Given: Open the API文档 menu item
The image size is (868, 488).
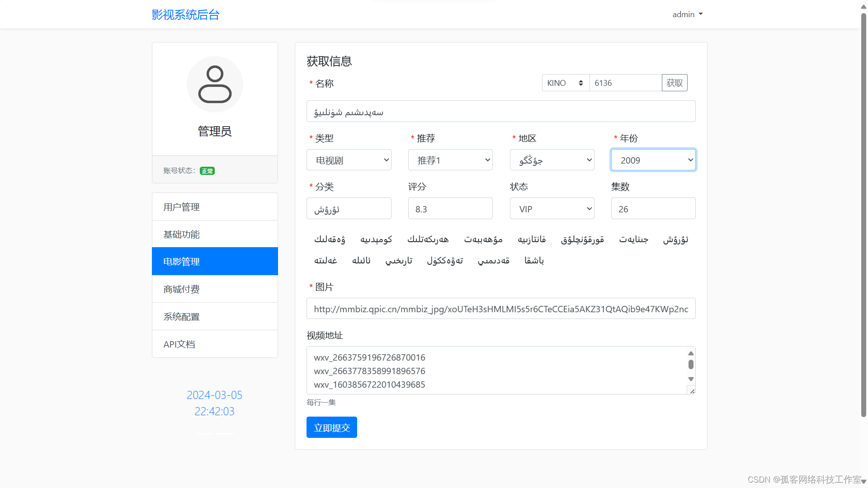Looking at the screenshot, I should click(215, 344).
